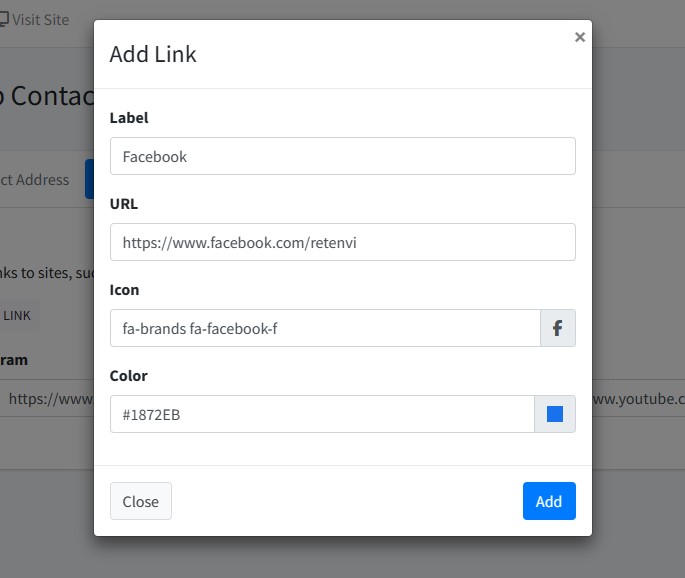685x578 pixels.
Task: Focus the Label field containing Facebook
Action: tap(342, 156)
